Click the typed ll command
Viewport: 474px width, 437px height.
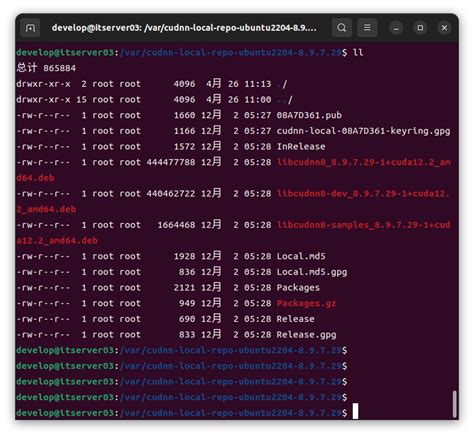[358, 53]
